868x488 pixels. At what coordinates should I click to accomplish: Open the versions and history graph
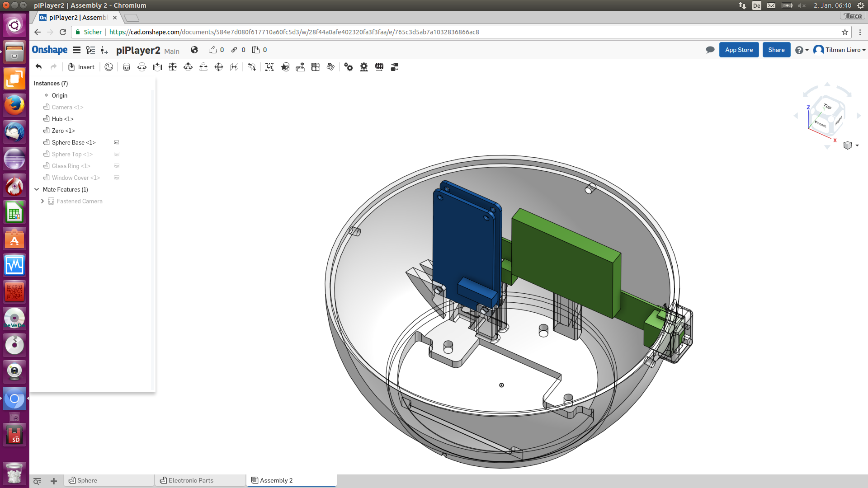coord(90,50)
